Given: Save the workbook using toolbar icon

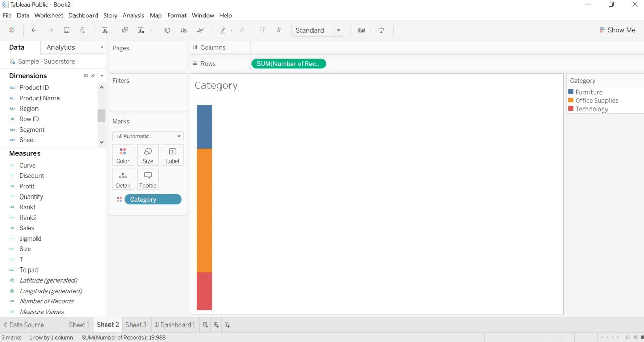Looking at the screenshot, I should [x=67, y=30].
